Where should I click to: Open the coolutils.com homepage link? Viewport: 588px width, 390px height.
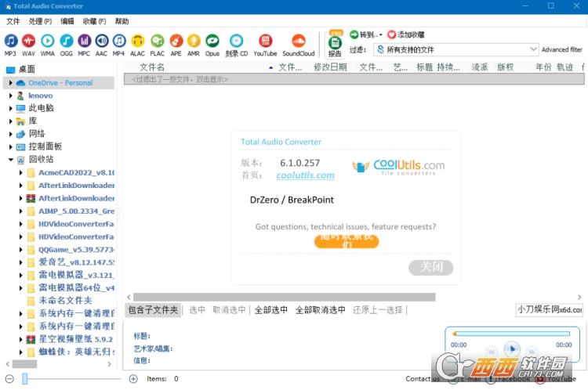click(x=305, y=175)
